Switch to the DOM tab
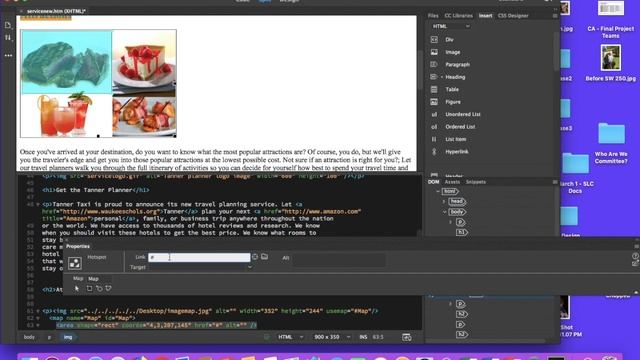 pyautogui.click(x=433, y=182)
